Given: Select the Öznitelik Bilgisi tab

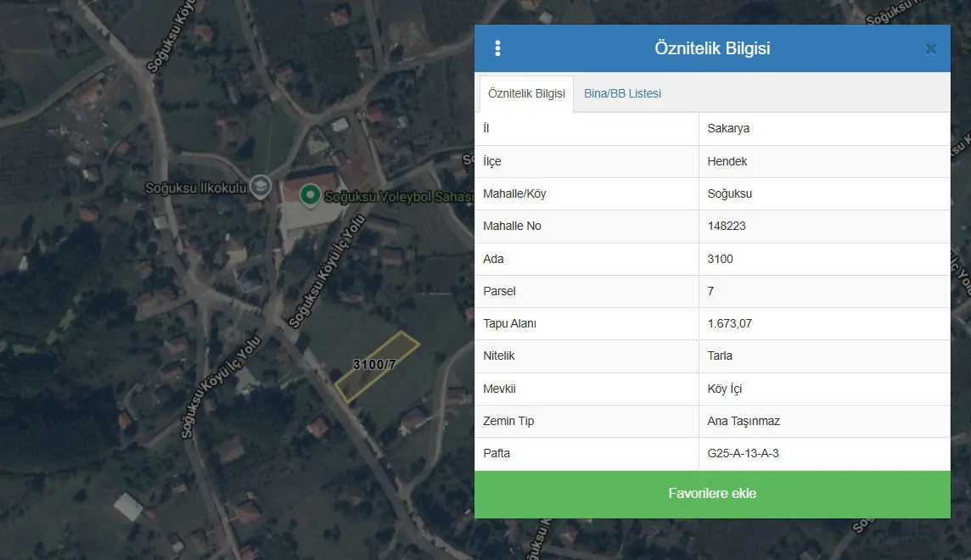Looking at the screenshot, I should (x=526, y=93).
